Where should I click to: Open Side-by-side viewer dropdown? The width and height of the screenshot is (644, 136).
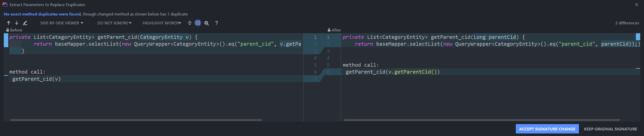point(62,23)
